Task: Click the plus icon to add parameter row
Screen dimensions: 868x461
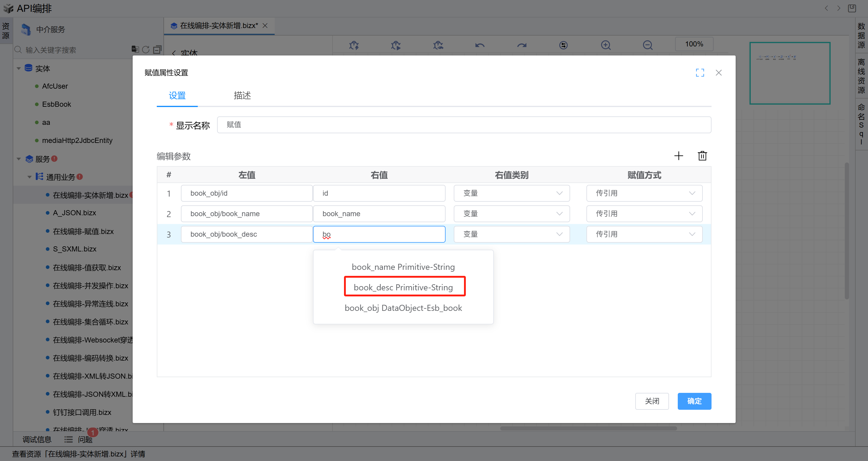Action: [678, 156]
